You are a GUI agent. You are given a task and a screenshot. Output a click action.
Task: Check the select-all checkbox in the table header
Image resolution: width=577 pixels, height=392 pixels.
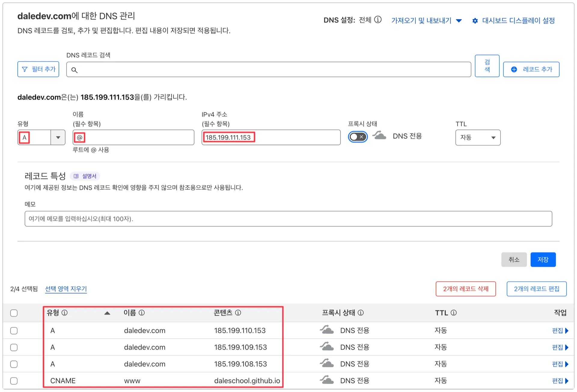(x=14, y=313)
